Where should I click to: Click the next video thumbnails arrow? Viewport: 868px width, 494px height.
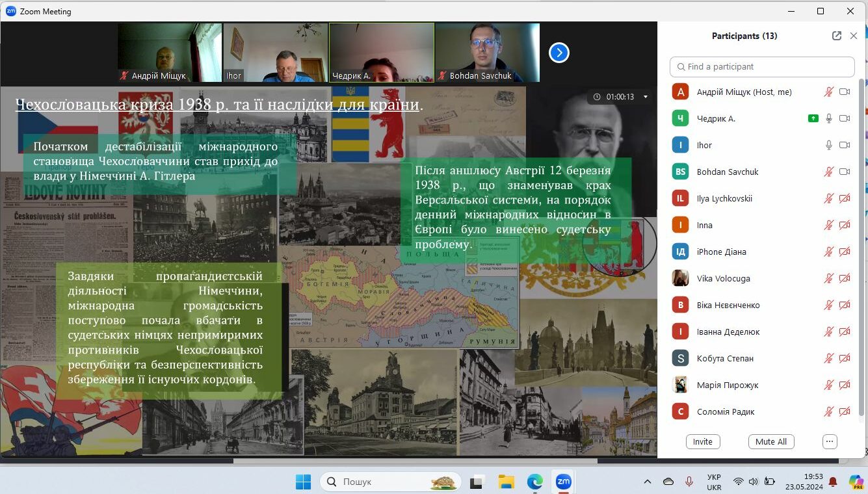point(559,53)
